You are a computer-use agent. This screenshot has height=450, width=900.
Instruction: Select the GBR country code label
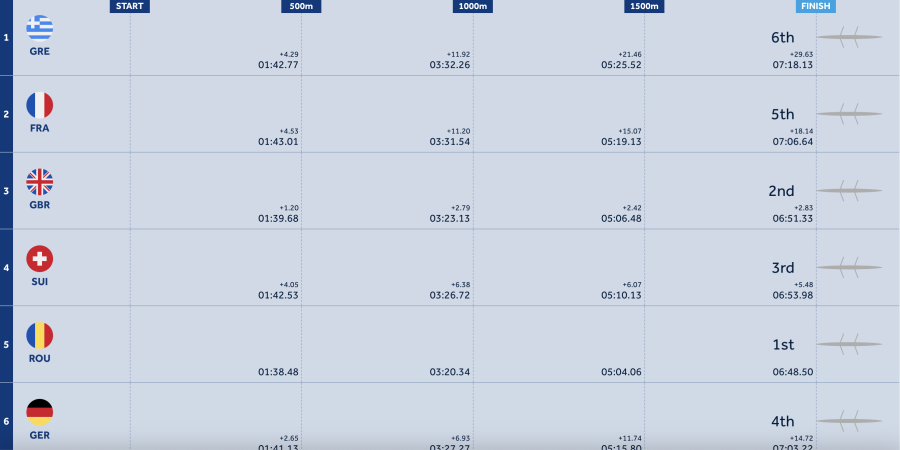40,205
